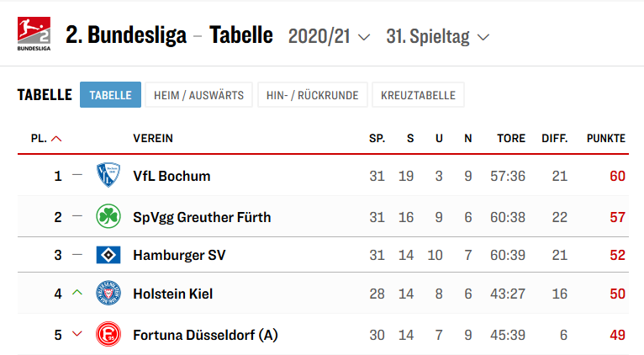The image size is (644, 355).
Task: Click Fortuna Düsseldorf's red down-trend arrow
Action: 77,334
